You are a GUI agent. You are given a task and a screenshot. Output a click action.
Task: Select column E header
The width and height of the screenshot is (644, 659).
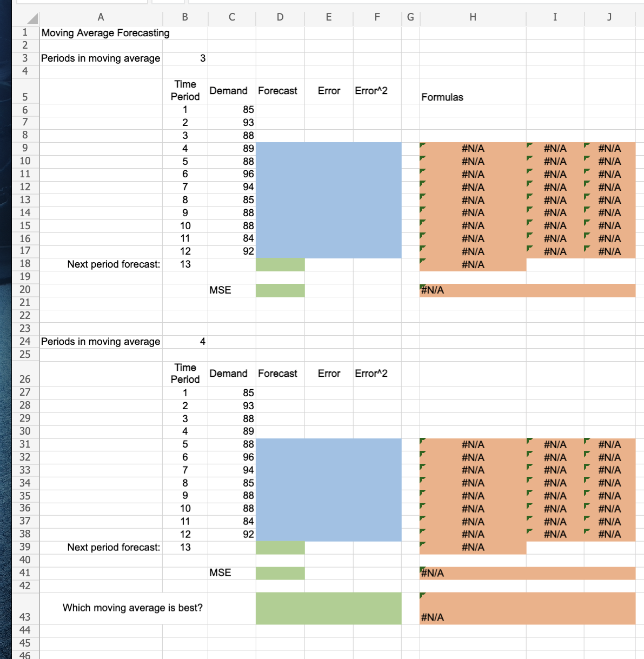[329, 17]
